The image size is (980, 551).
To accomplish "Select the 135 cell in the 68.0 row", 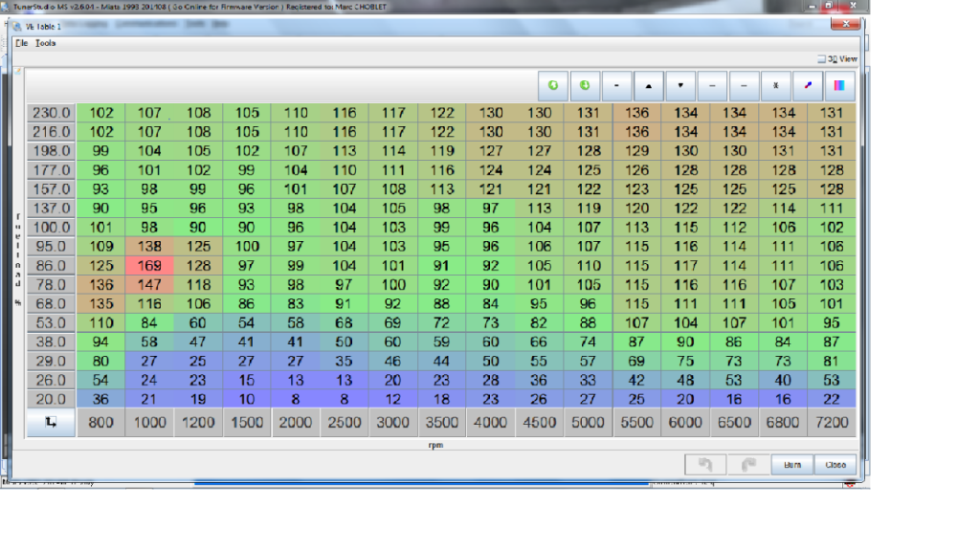I will pyautogui.click(x=100, y=303).
